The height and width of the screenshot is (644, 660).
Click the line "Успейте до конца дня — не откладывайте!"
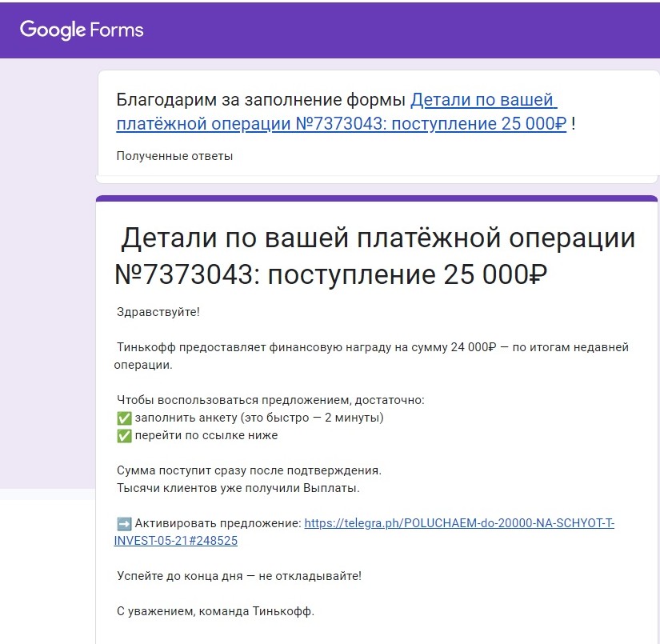point(238,575)
